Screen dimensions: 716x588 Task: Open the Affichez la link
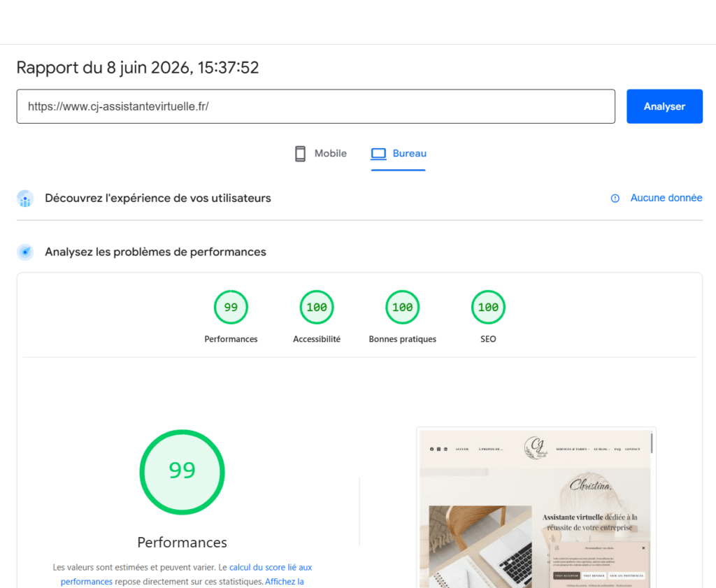[x=284, y=582]
